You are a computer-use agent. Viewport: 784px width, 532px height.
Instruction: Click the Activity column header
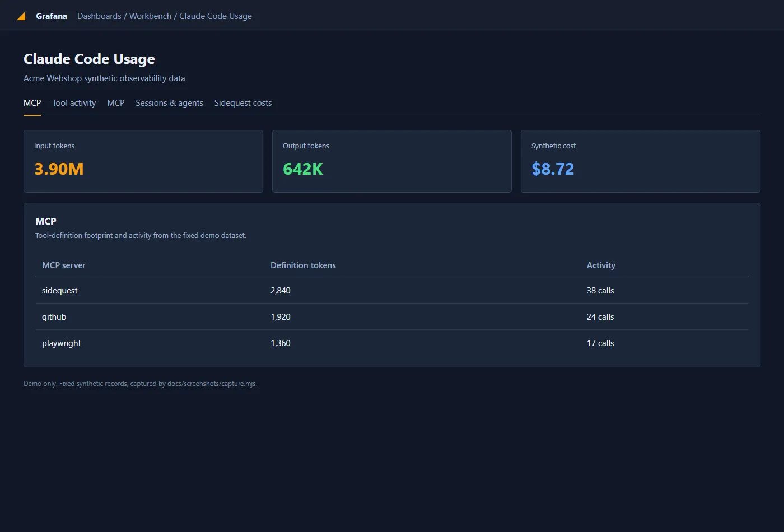601,265
